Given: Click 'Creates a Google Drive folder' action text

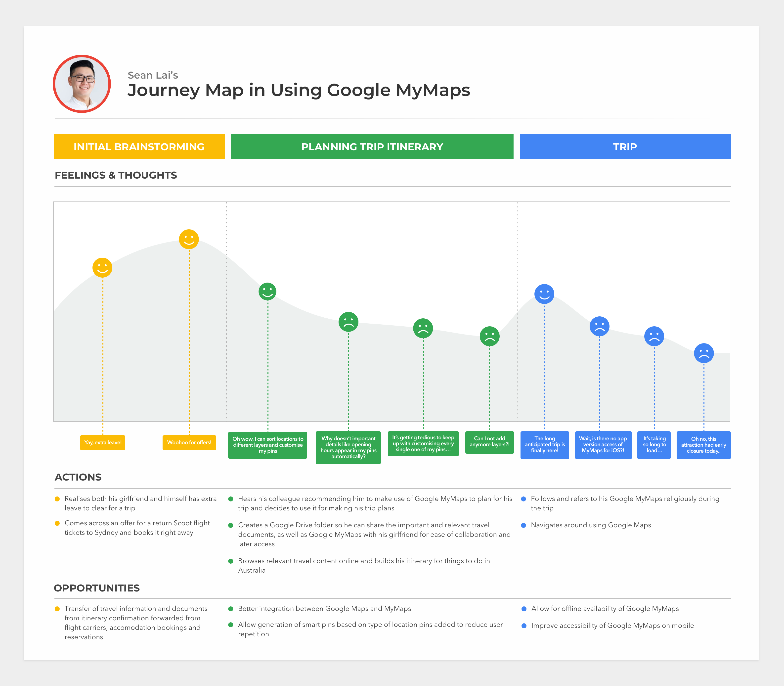Looking at the screenshot, I should pos(374,535).
